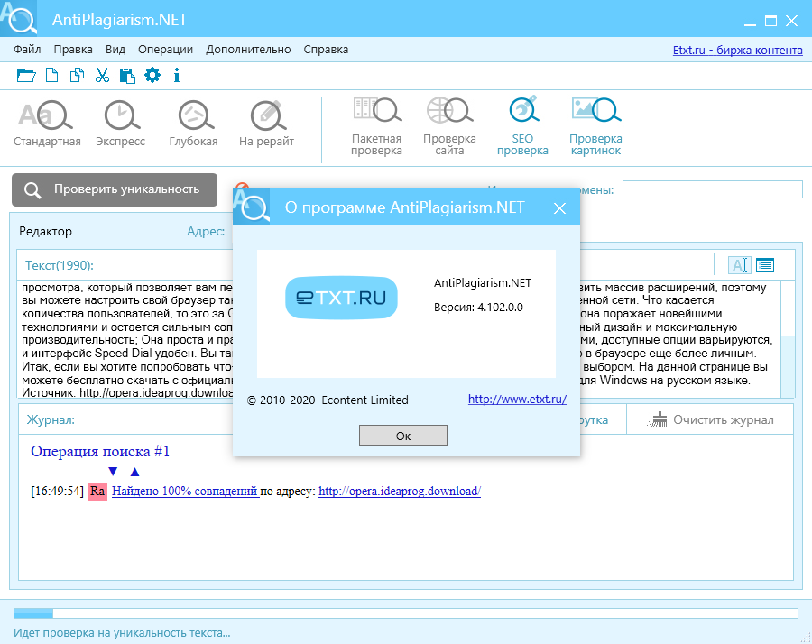Screen dimensions: 812x644
Task: Click status text Идет проверка на уникальность текста...
Action: (122, 632)
